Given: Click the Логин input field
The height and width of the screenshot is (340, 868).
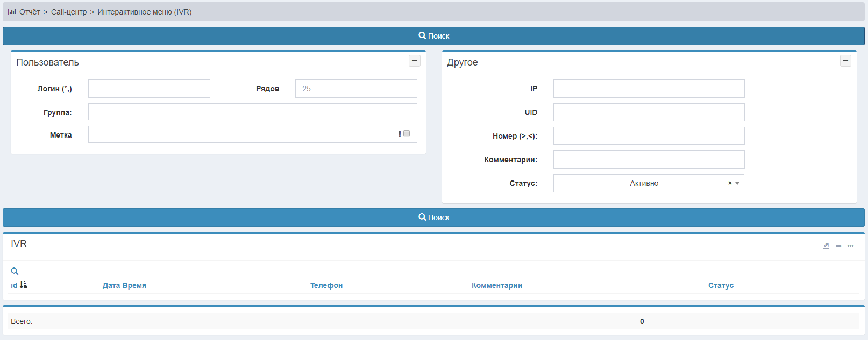Looking at the screenshot, I should point(149,89).
